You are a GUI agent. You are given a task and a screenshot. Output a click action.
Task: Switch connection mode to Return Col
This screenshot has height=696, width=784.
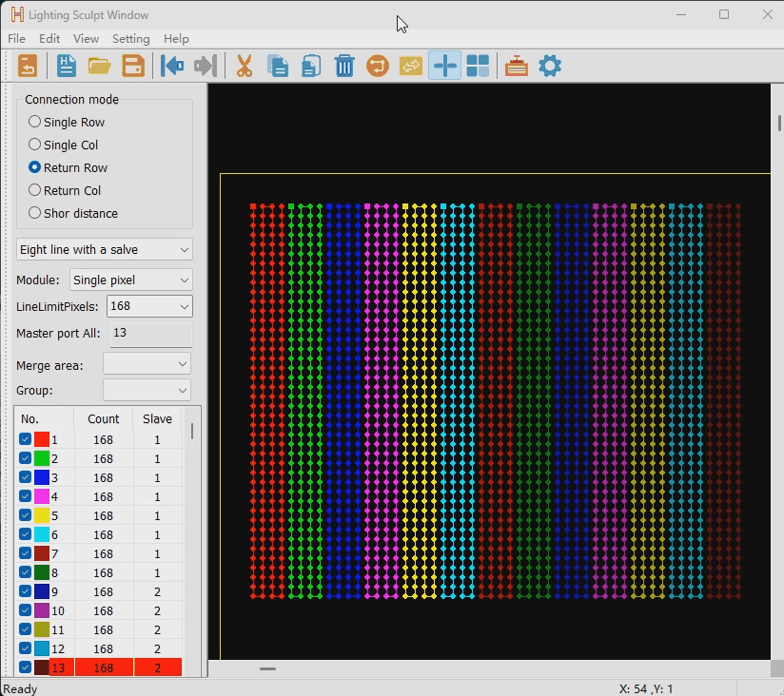coord(33,190)
